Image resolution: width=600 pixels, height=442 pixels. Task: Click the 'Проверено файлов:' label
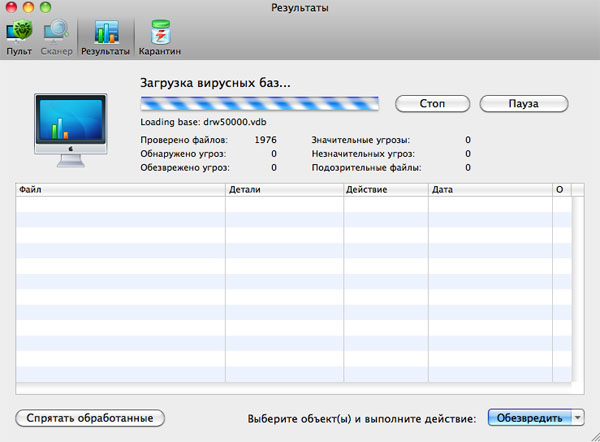(184, 140)
